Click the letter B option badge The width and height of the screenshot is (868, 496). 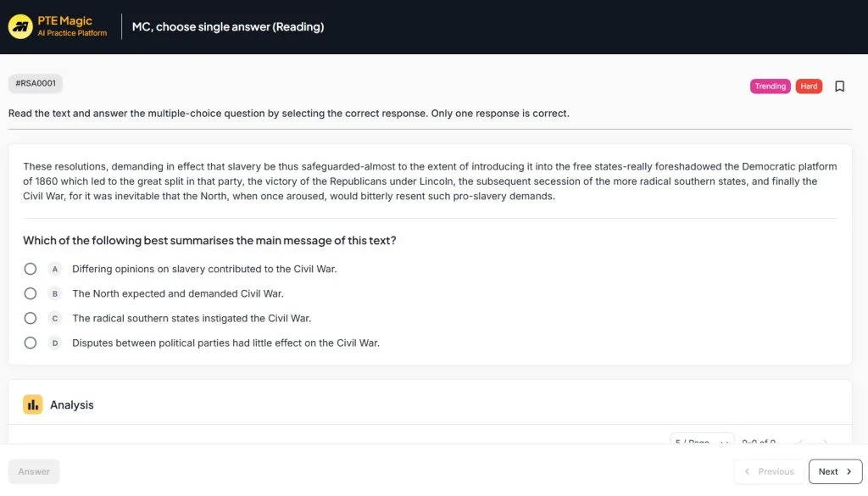point(55,293)
